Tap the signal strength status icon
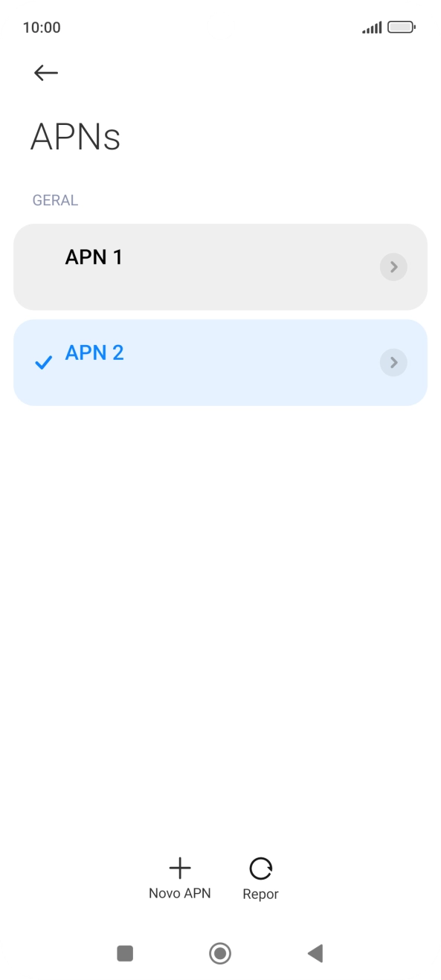The image size is (441, 980). coord(372,28)
